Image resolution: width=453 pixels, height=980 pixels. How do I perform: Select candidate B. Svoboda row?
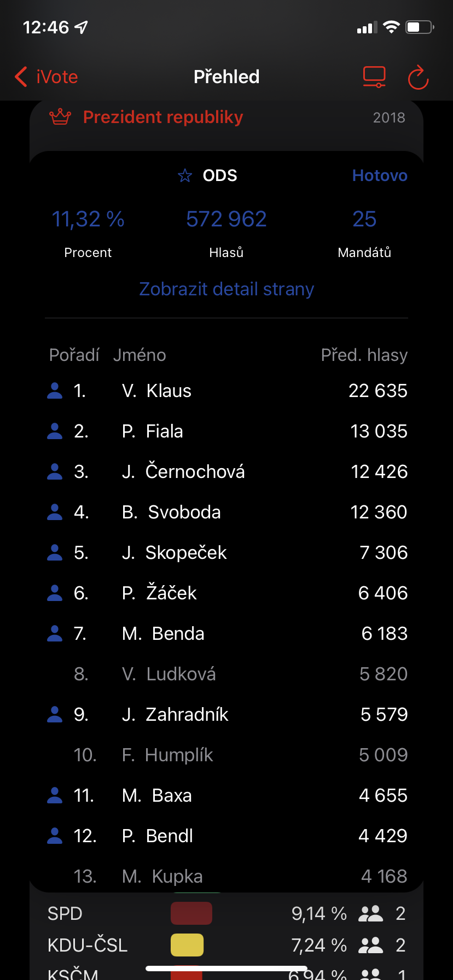click(x=226, y=512)
